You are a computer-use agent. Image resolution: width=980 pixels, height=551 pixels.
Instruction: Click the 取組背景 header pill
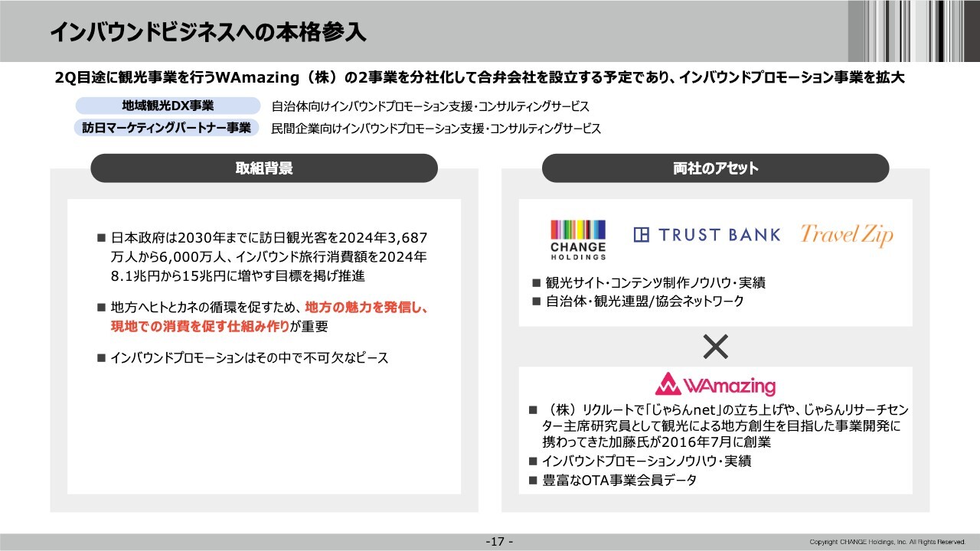[264, 168]
